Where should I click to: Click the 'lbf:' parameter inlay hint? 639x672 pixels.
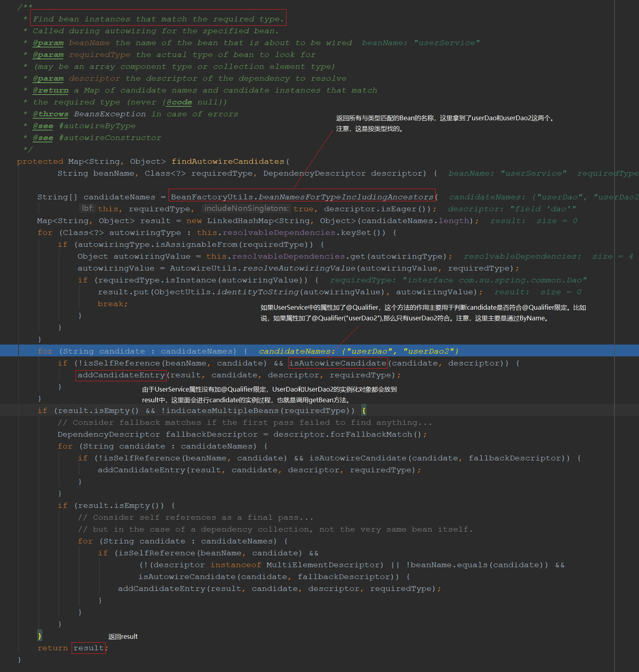tap(87, 208)
